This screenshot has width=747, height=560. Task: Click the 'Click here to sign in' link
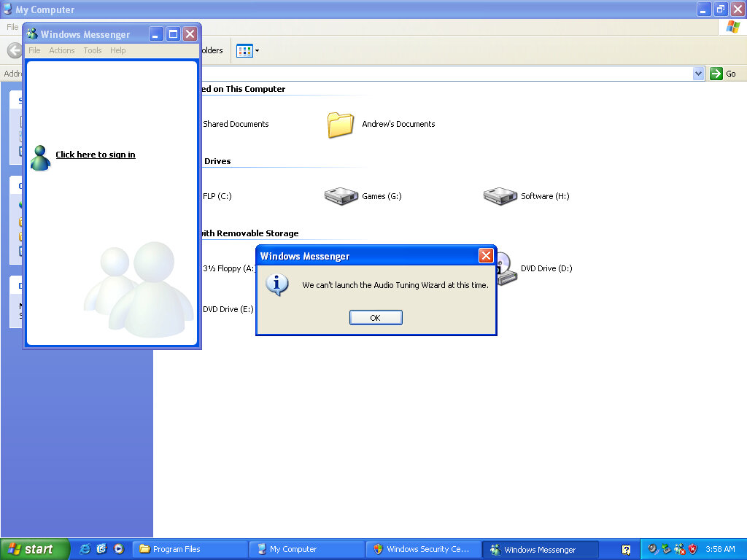coord(96,155)
